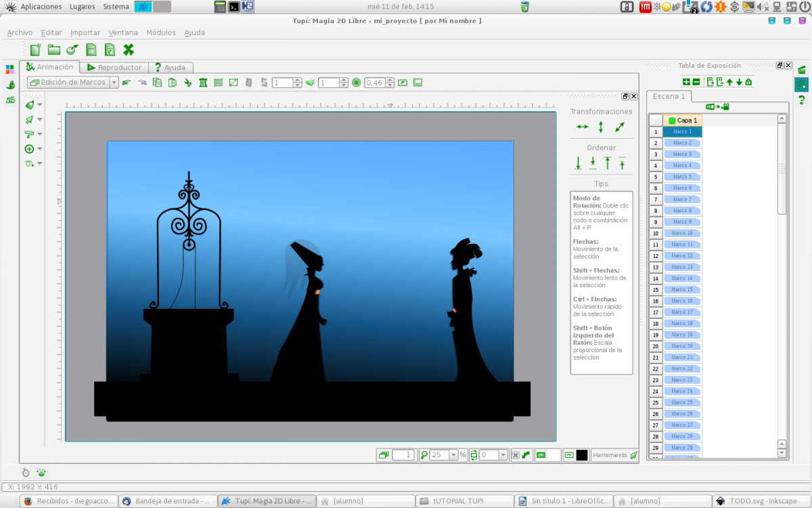The image size is (812, 508).
Task: Click the scissors cut icon
Action: (187, 83)
